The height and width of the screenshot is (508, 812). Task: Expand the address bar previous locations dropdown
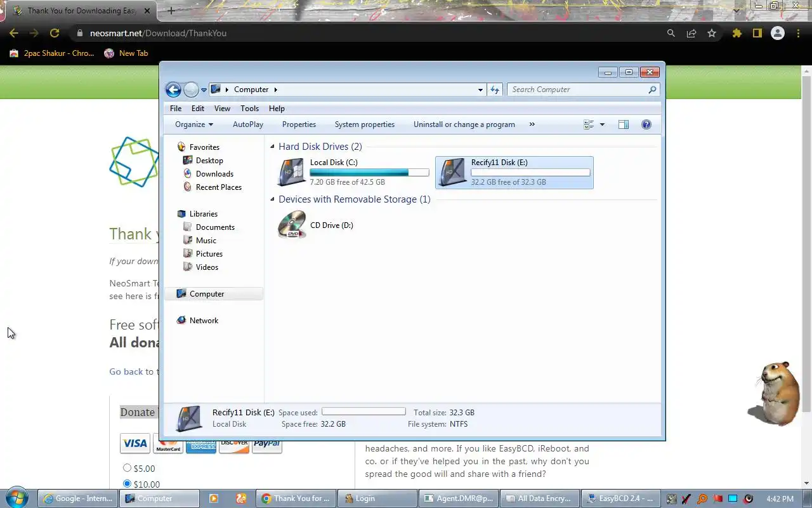pos(480,90)
